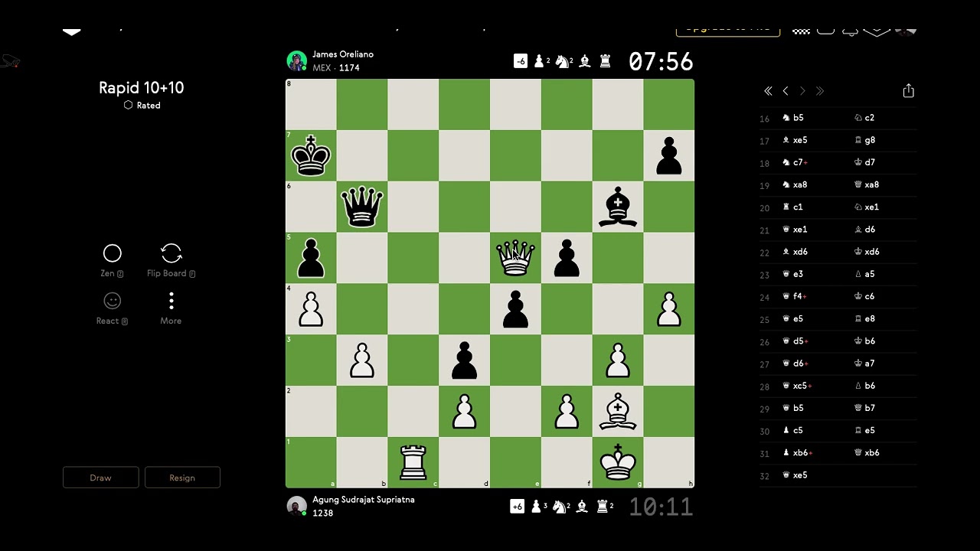The image size is (980, 551).
Task: Click the empty c7 square
Action: point(413,155)
